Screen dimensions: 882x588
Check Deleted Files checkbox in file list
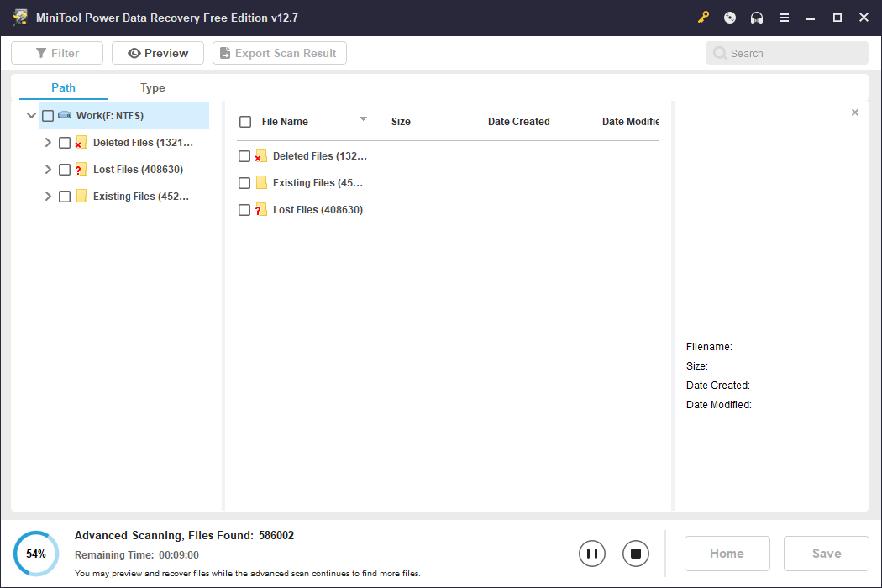coord(244,156)
